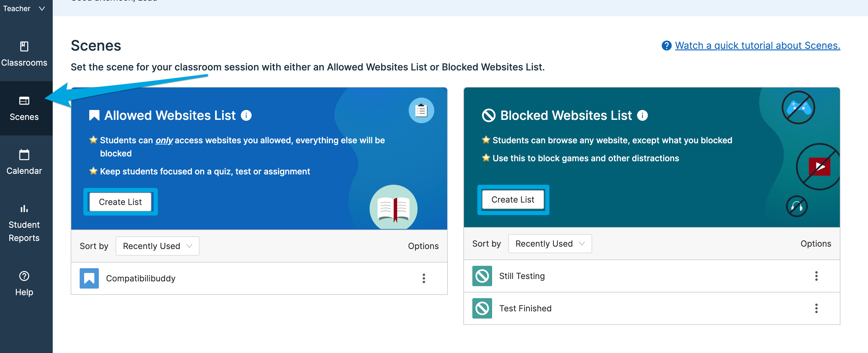Viewport: 868px width, 353px height.
Task: Click the Help question mark icon
Action: [24, 276]
